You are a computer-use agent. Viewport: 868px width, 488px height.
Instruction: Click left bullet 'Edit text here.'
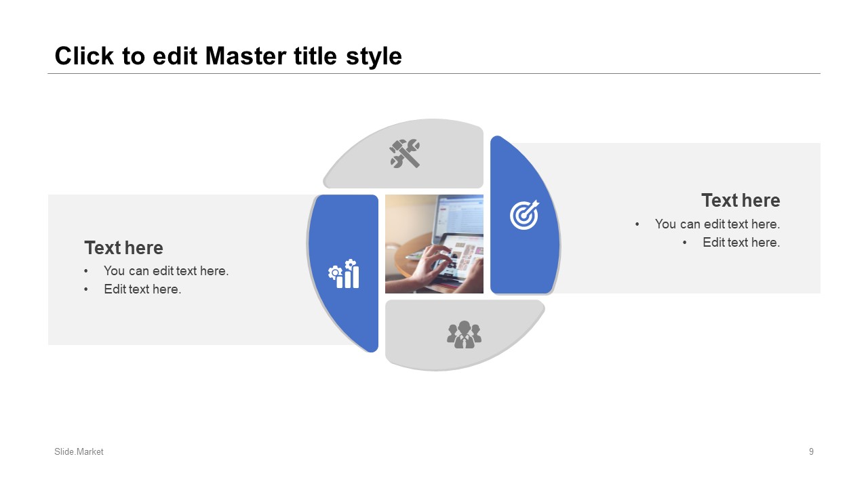142,289
